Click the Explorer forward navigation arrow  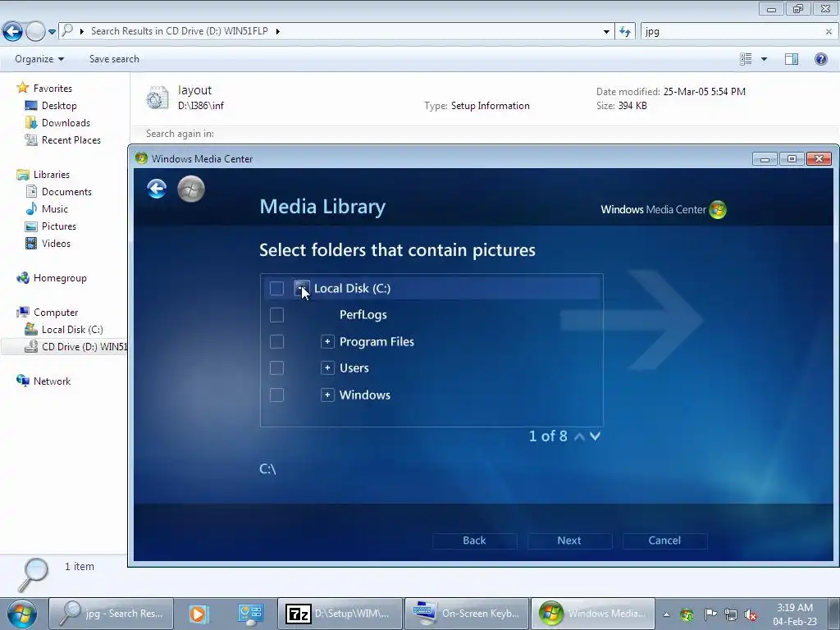coord(35,31)
